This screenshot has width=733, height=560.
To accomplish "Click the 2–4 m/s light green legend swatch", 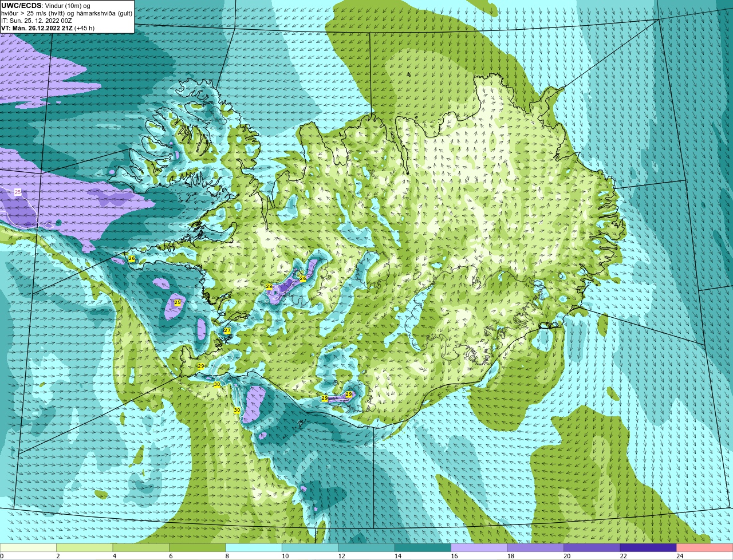I will pos(85,548).
